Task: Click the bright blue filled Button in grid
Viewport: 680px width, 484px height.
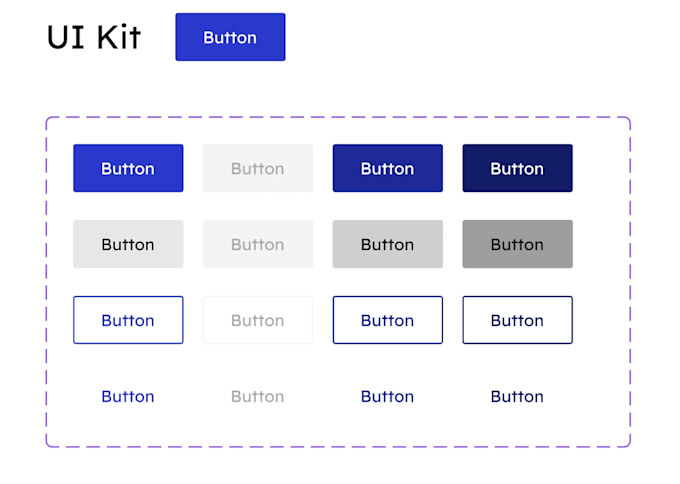Action: click(x=128, y=168)
